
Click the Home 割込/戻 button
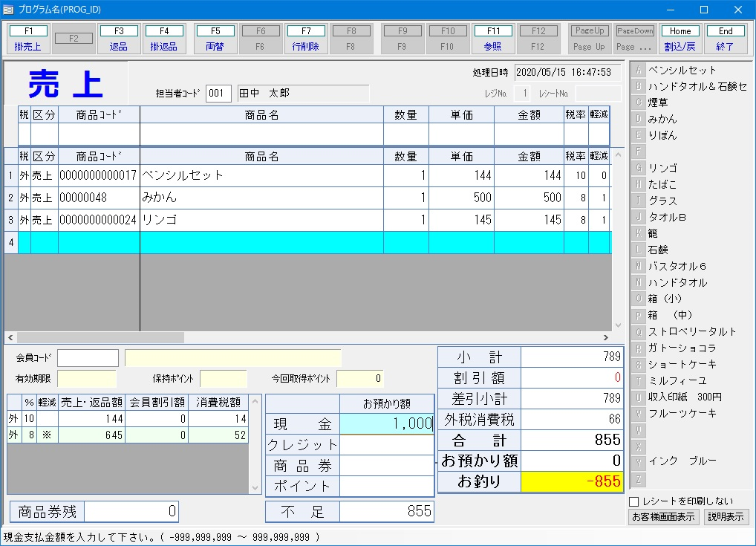(680, 39)
